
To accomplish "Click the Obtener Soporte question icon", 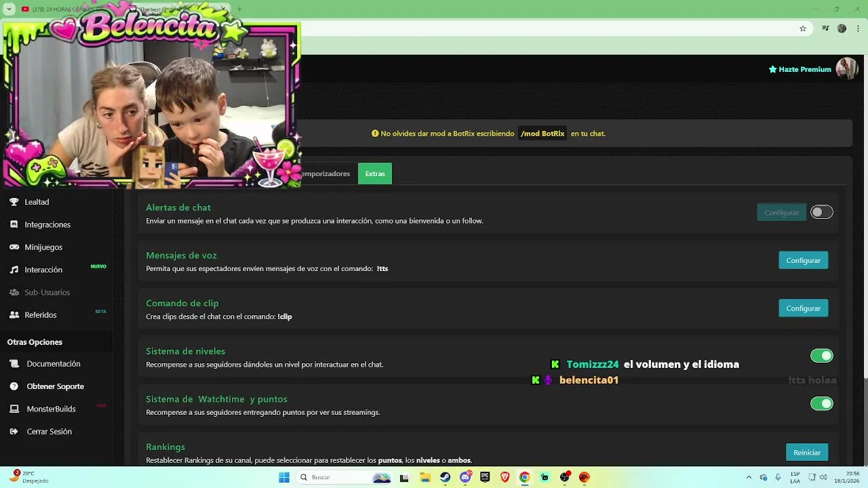I will coord(14,386).
